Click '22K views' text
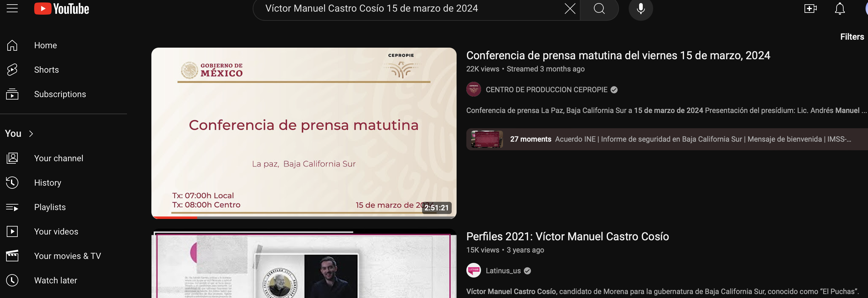The image size is (868, 298). click(x=483, y=69)
